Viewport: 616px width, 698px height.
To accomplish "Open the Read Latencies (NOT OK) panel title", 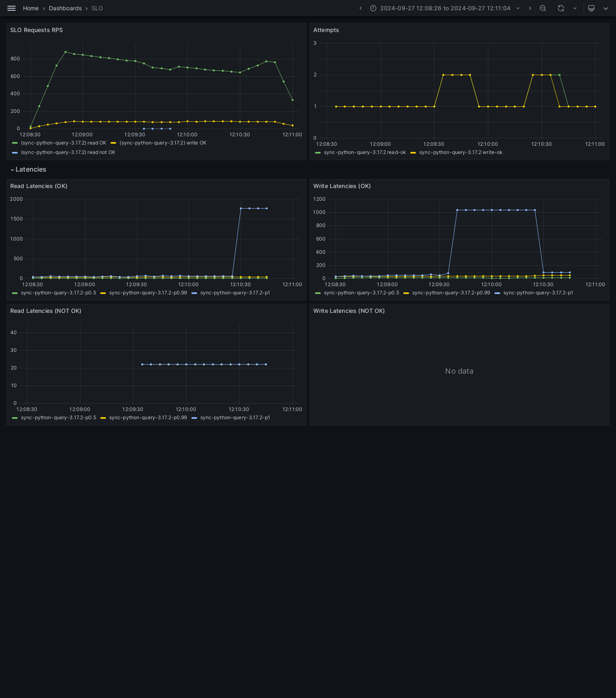I will pyautogui.click(x=46, y=311).
